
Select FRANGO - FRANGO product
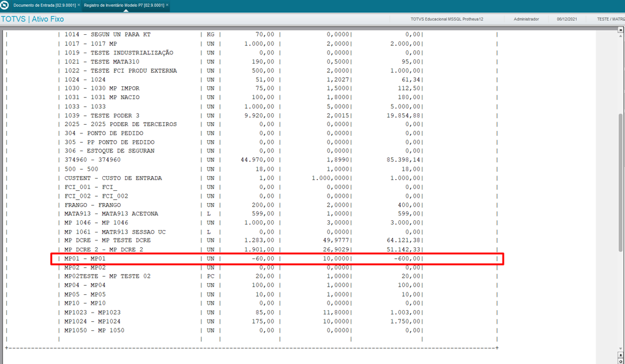pos(92,205)
